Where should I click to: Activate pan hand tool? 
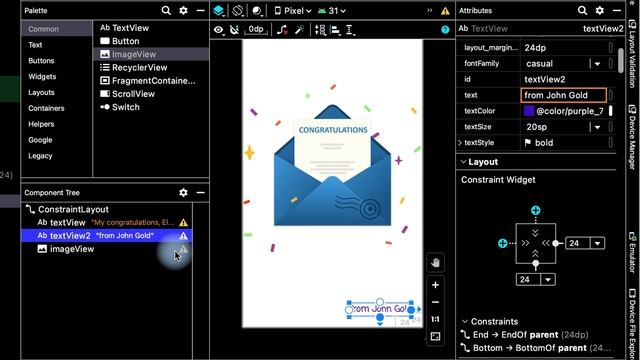[x=436, y=263]
